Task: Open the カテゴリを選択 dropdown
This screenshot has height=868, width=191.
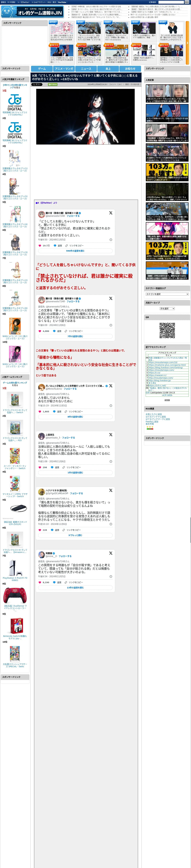Action: [167, 294]
